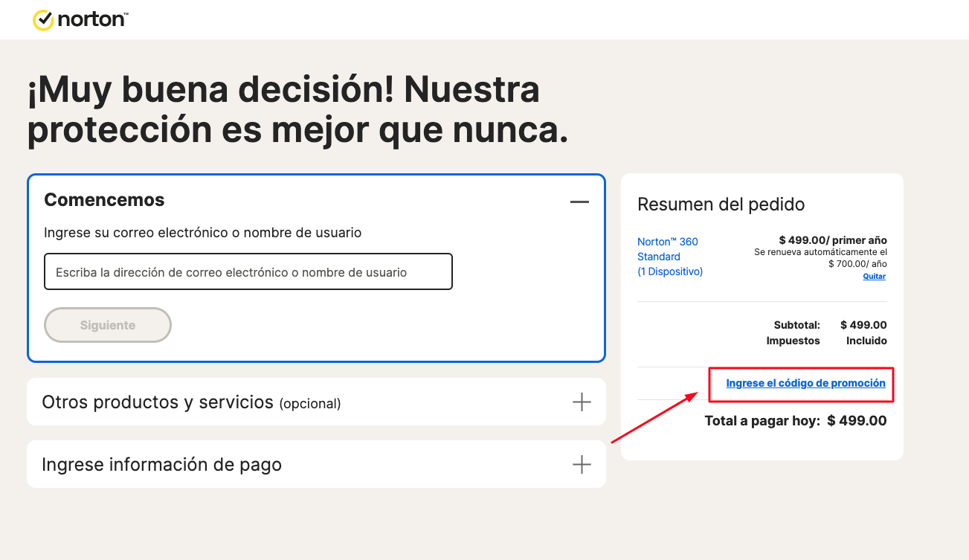Click the Norton logo in header
This screenshot has height=560, width=969.
(80, 19)
